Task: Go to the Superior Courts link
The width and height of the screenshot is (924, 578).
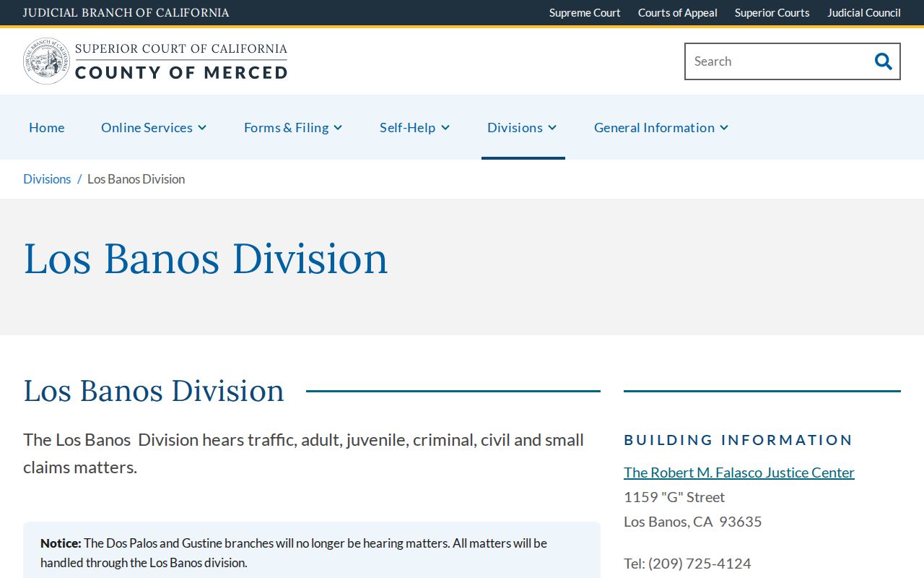Action: [x=772, y=13]
